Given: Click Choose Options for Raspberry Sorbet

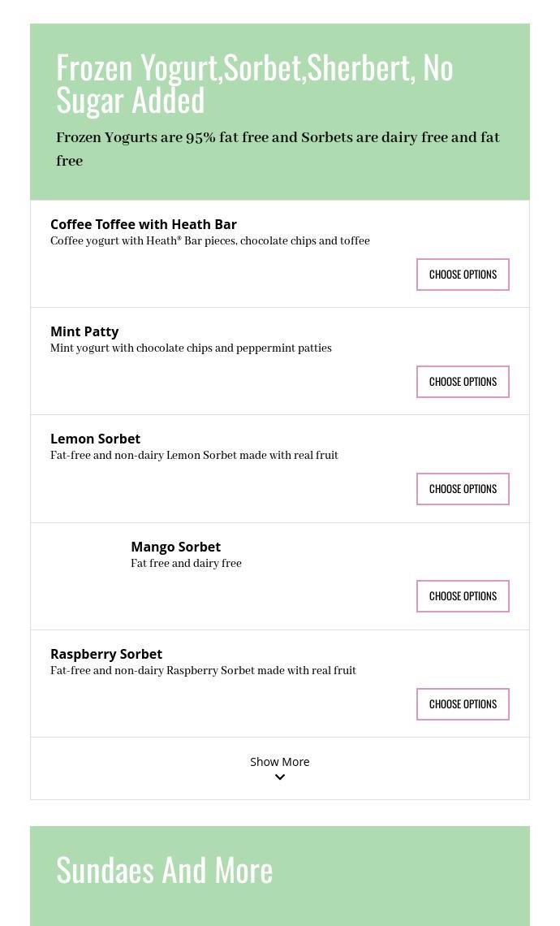Looking at the screenshot, I should 463,703.
